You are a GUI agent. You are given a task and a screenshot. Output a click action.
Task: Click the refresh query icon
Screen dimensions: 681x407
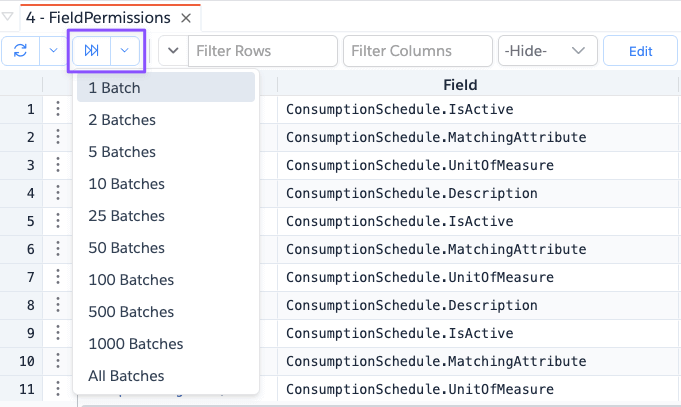(x=20, y=51)
